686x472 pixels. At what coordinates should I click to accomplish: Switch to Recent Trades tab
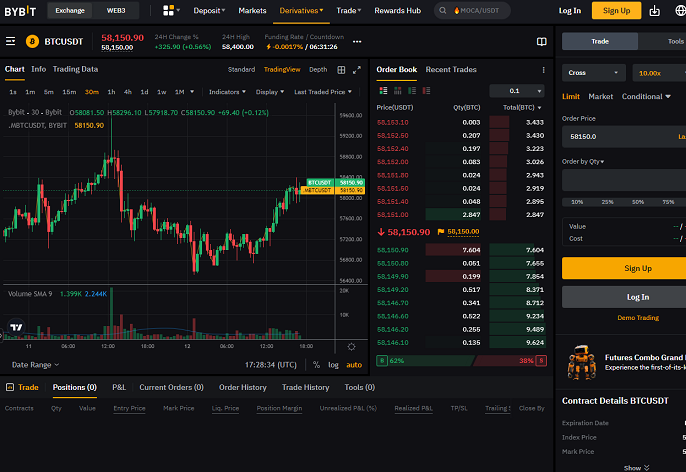tap(451, 70)
